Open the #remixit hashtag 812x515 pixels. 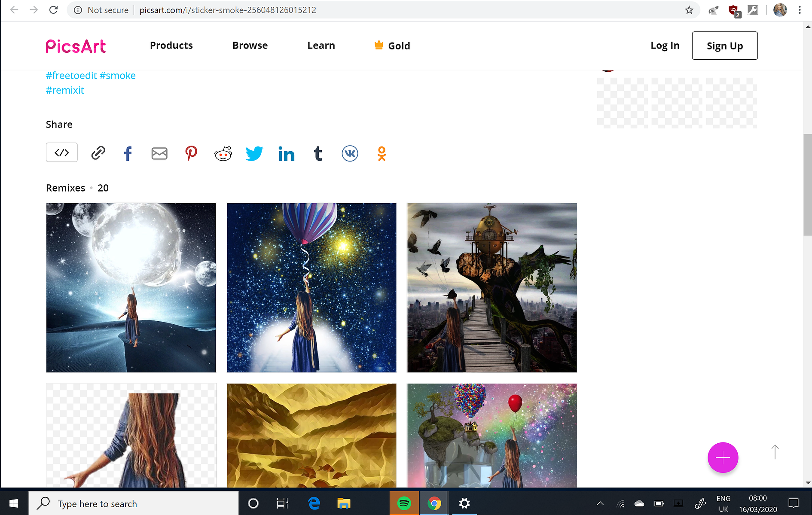click(x=65, y=90)
